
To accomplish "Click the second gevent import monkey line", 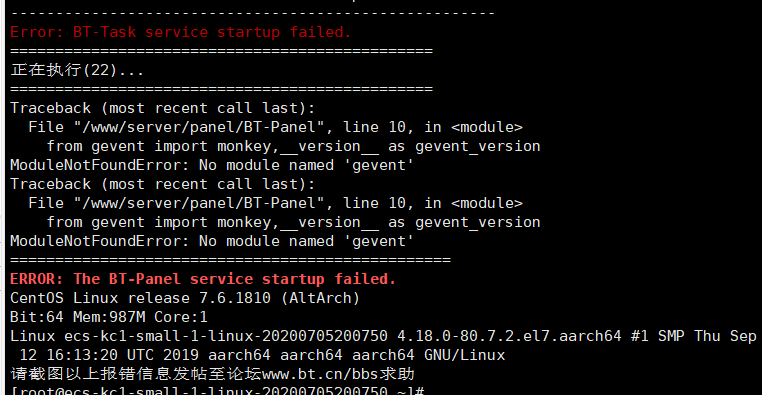I will [x=294, y=222].
